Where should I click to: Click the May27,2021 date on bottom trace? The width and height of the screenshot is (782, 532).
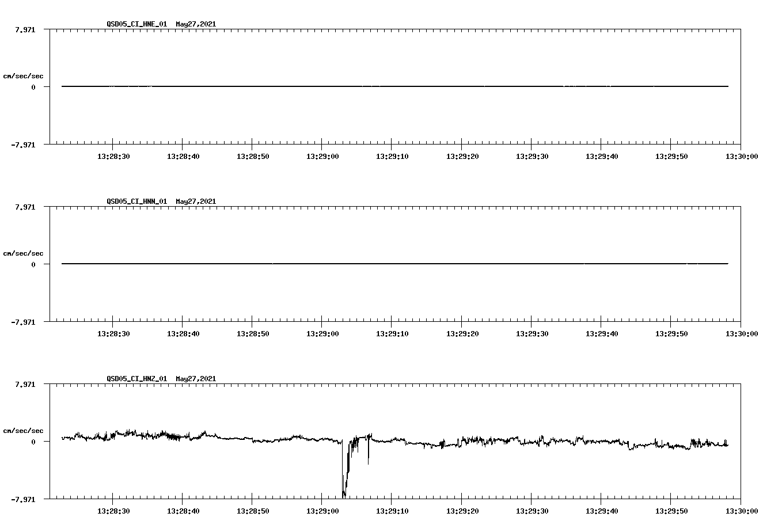pyautogui.click(x=195, y=379)
